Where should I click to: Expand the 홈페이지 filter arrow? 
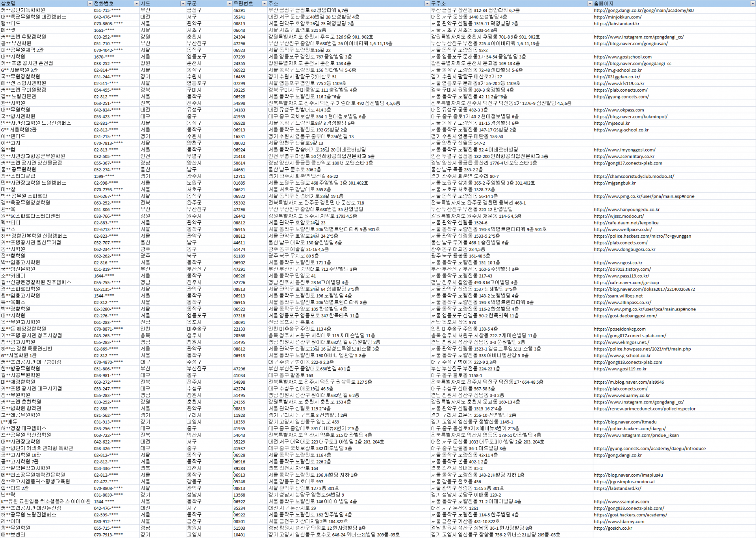tap(752, 4)
